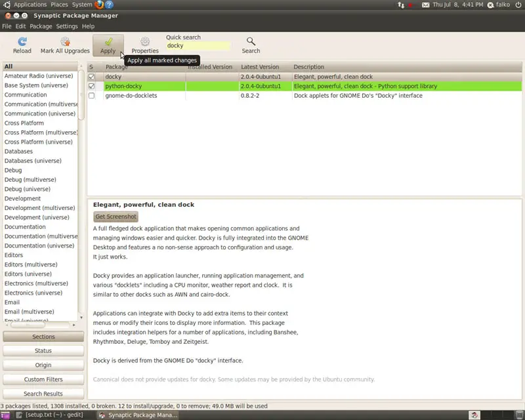Image resolution: width=525 pixels, height=420 pixels.
Task: Mark the gnome-do-docklets checkbox
Action: [91, 95]
